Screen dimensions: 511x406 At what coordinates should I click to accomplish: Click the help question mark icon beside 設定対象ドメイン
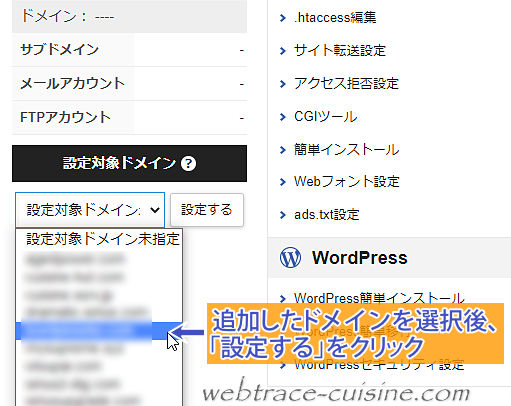point(188,164)
